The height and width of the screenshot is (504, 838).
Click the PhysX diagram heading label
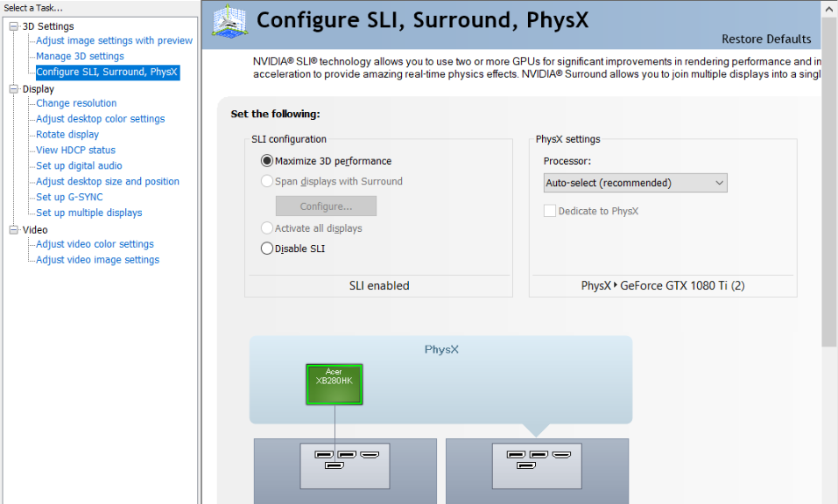(x=441, y=349)
